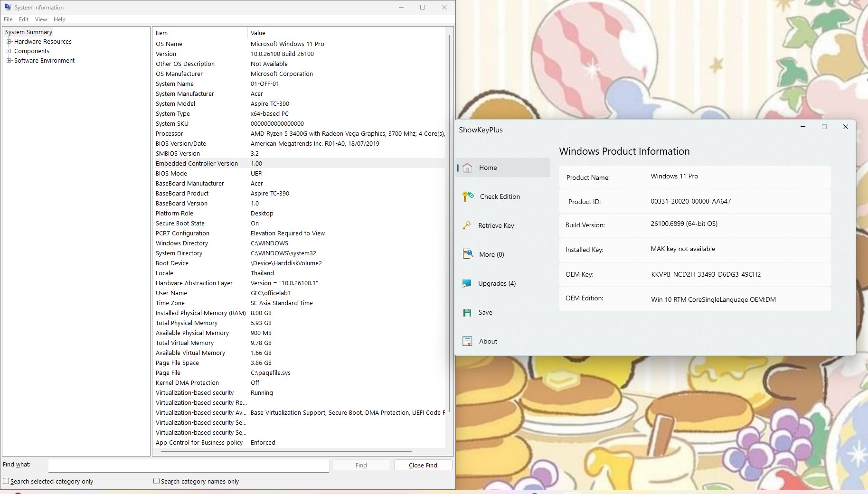Image resolution: width=868 pixels, height=494 pixels.
Task: Toggle Search category names only checkbox
Action: pyautogui.click(x=156, y=481)
